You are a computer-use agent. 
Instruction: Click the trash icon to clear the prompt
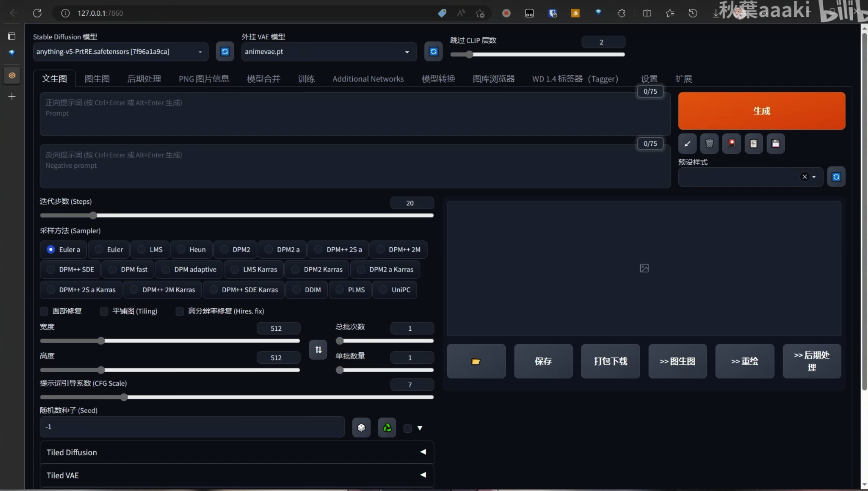tap(709, 144)
